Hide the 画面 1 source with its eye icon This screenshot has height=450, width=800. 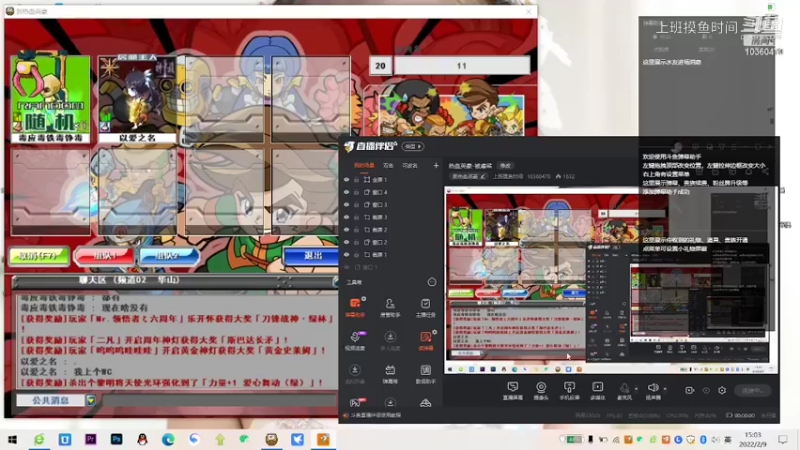pyautogui.click(x=346, y=255)
